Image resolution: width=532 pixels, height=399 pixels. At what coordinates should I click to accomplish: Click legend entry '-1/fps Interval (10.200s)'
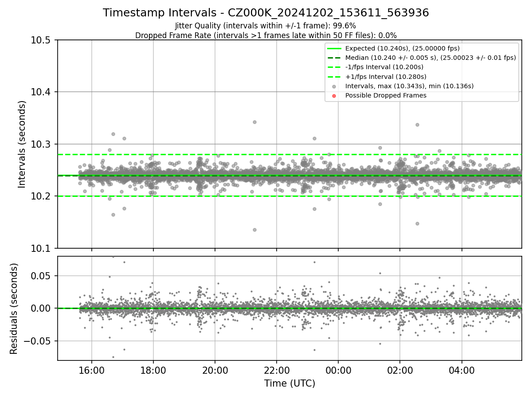click(384, 67)
